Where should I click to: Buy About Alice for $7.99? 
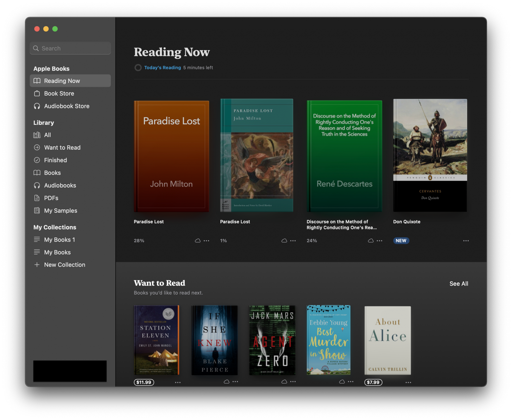click(373, 382)
